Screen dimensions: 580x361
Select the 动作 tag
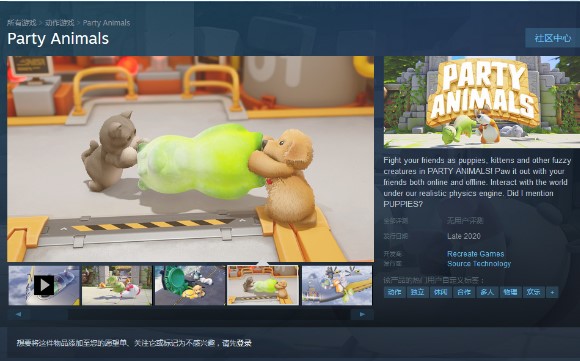[x=394, y=292]
